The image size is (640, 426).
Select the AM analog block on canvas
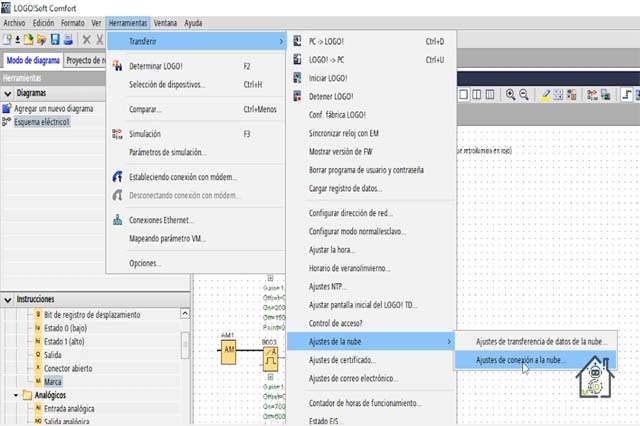pyautogui.click(x=229, y=348)
